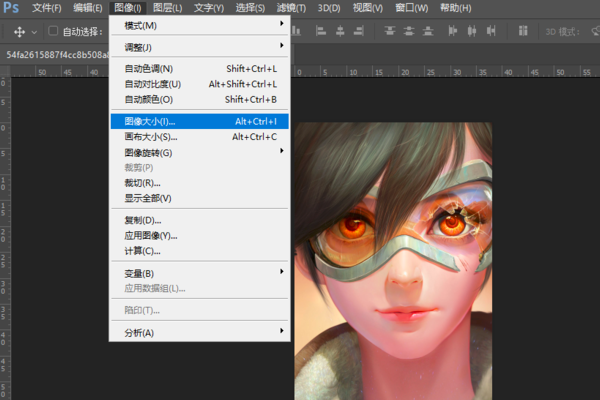
Task: Open the 图层(L) menu
Action: (167, 8)
